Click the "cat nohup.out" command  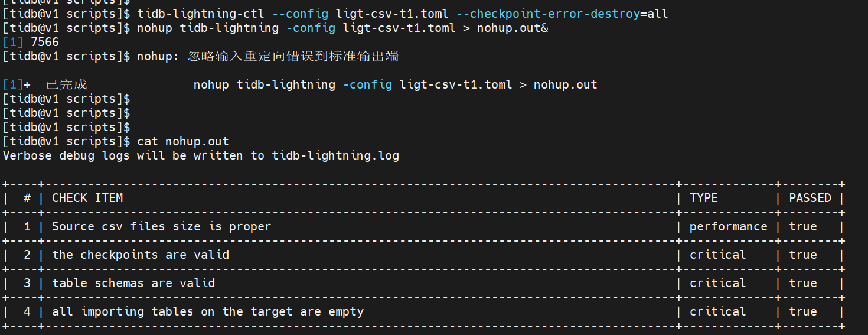(x=182, y=142)
